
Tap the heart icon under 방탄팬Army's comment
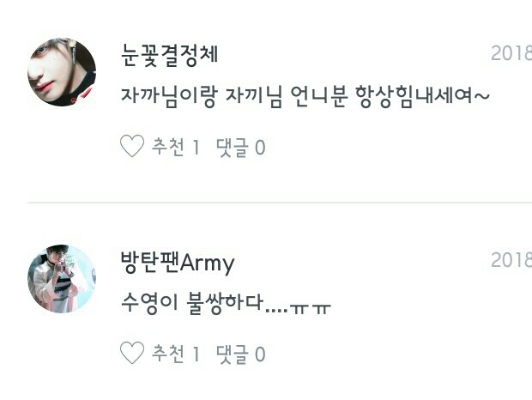[132, 353]
